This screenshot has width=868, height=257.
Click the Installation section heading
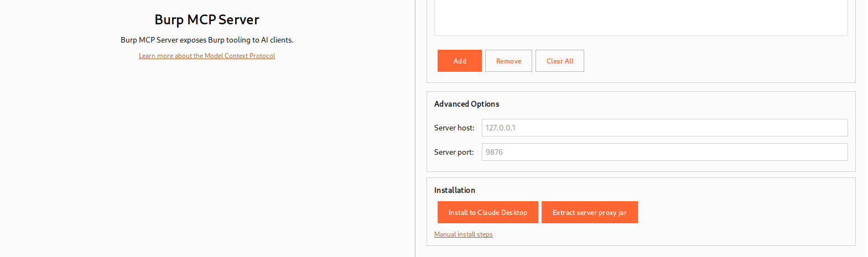454,190
